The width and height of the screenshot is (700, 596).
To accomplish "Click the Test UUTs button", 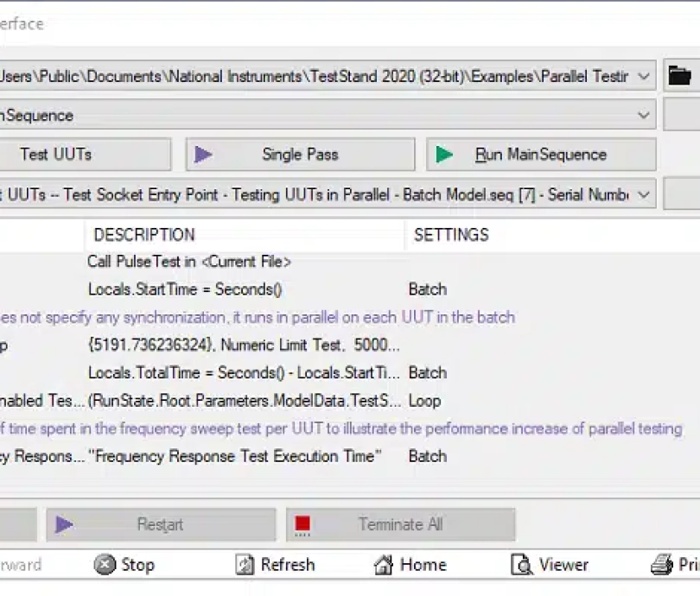I will tap(55, 155).
